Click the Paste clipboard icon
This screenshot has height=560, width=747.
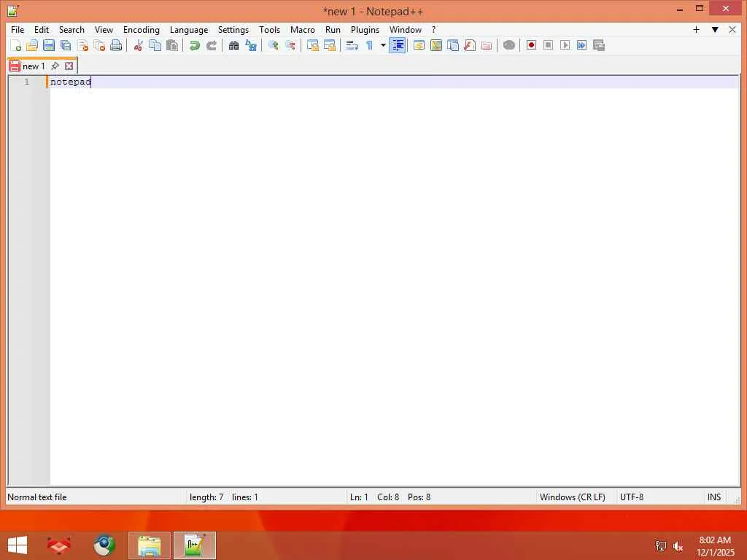(172, 45)
